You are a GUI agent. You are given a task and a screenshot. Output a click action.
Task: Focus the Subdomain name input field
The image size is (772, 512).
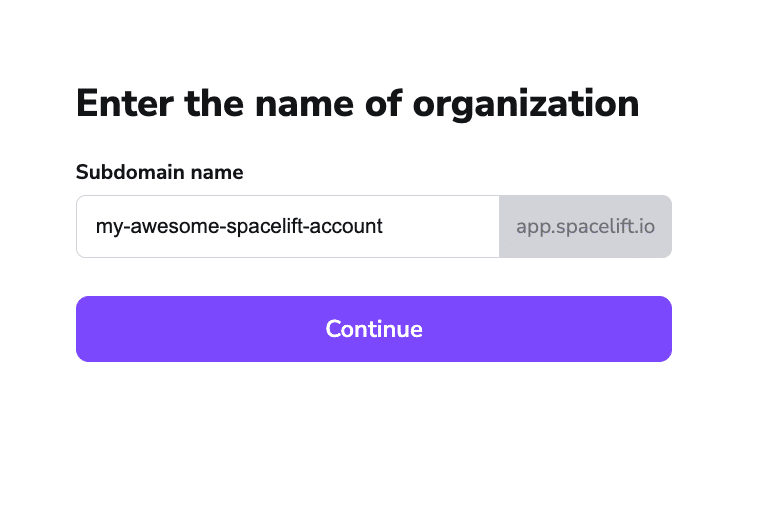[288, 226]
